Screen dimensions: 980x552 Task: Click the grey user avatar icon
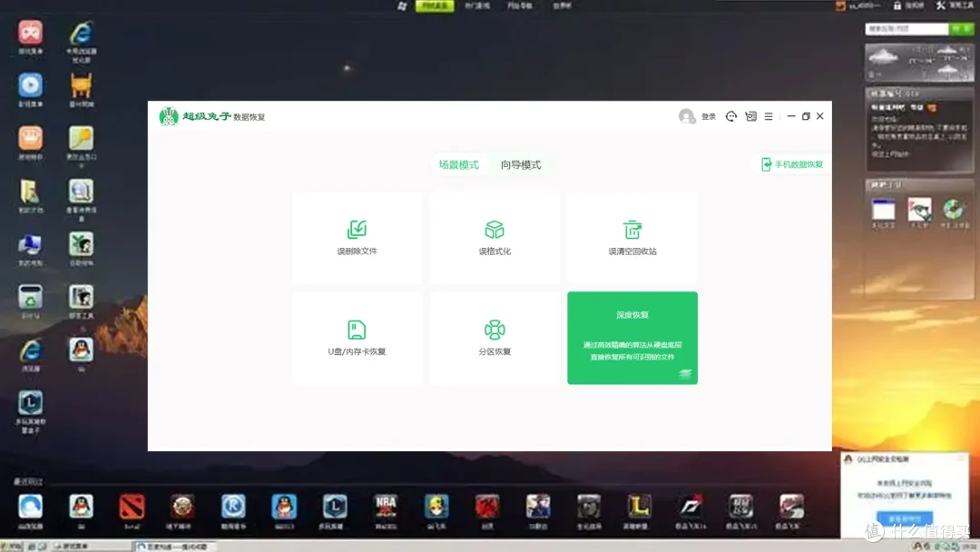click(x=686, y=116)
